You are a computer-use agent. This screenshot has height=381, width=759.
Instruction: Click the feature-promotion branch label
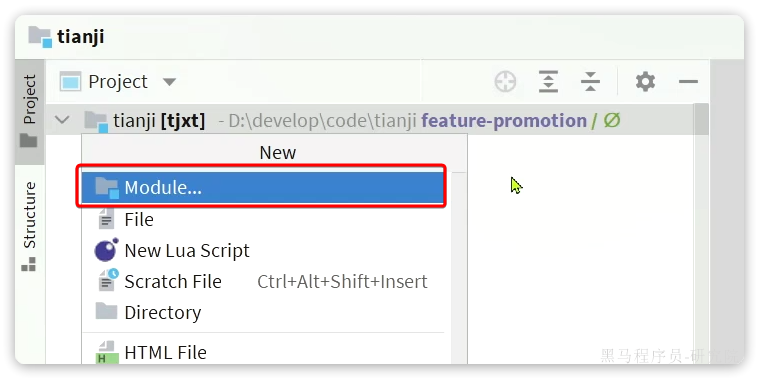[x=504, y=120]
